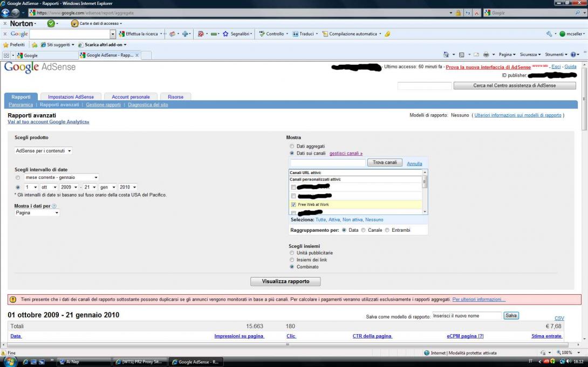Image resolution: width=588 pixels, height=367 pixels.
Task: Open the mese corrente - gennaio dropdown
Action: point(61,177)
